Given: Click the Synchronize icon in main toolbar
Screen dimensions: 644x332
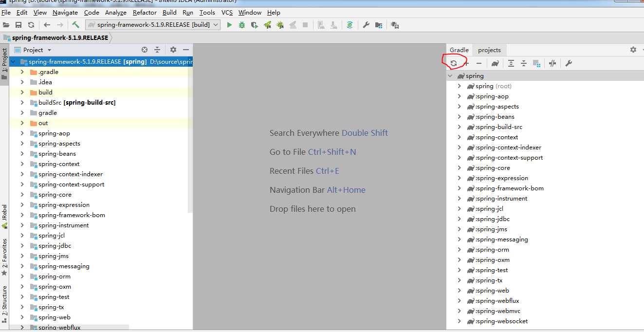Looking at the screenshot, I should 31,25.
